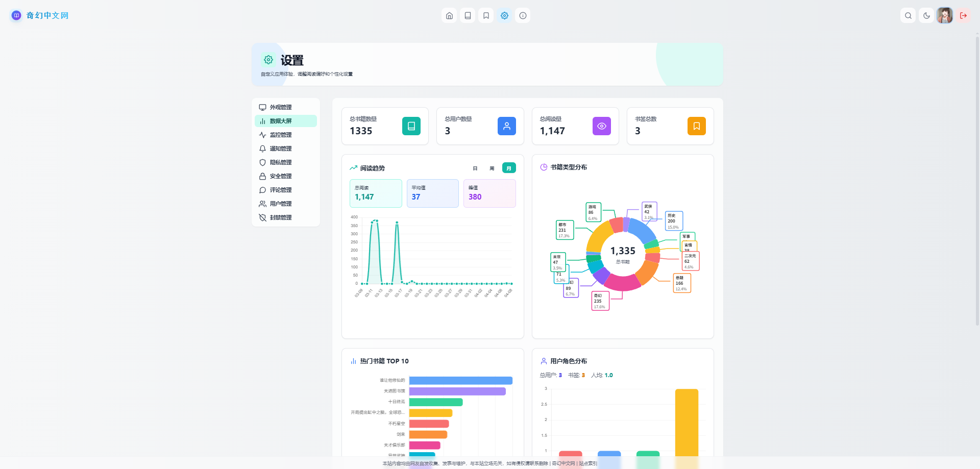Click the tallest reading trend peak point
Screen dimensions: 980x469
[x=377, y=220]
